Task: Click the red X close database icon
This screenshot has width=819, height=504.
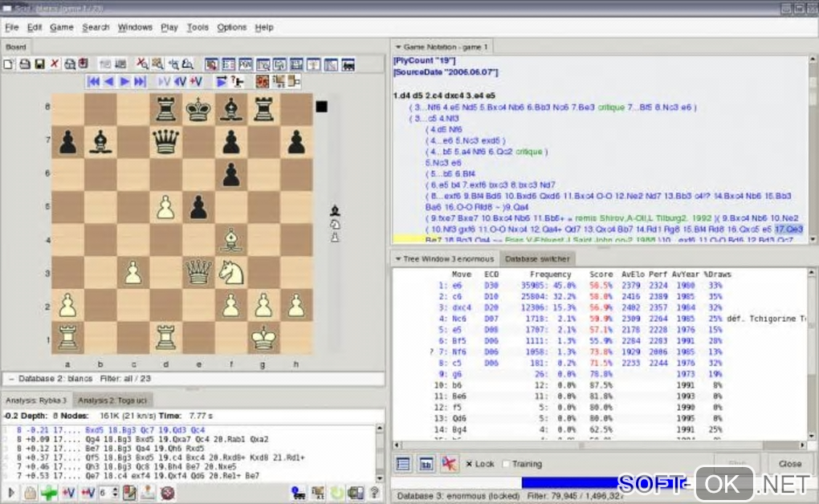Action: [x=55, y=64]
